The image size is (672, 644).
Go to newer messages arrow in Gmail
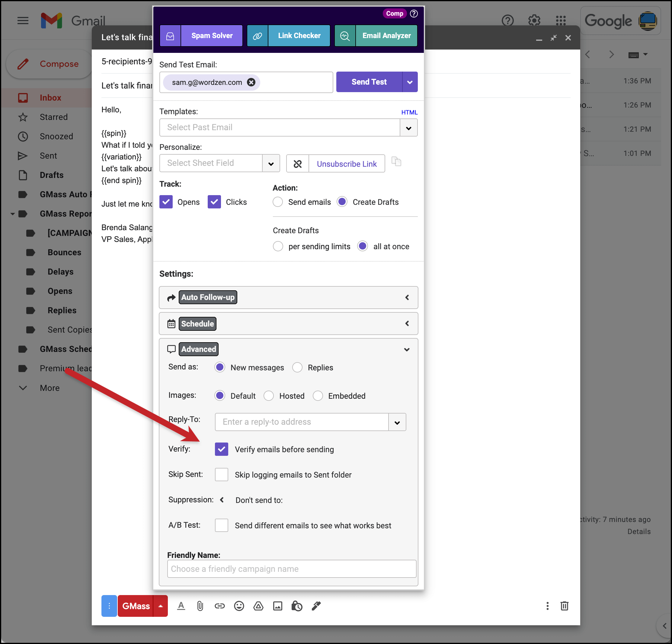(588, 55)
